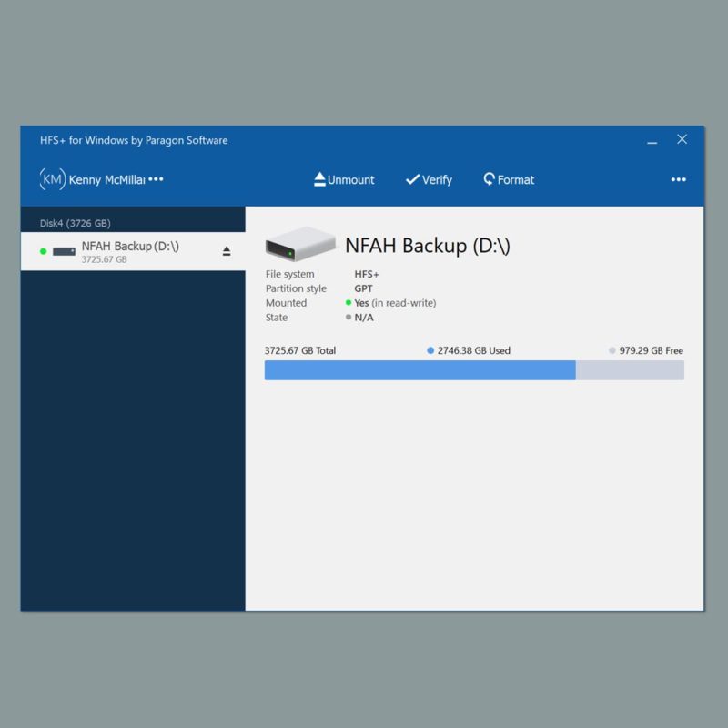Open user menu dots beside Kenny McMillan
Viewport: 728px width, 728px height.
(x=156, y=179)
